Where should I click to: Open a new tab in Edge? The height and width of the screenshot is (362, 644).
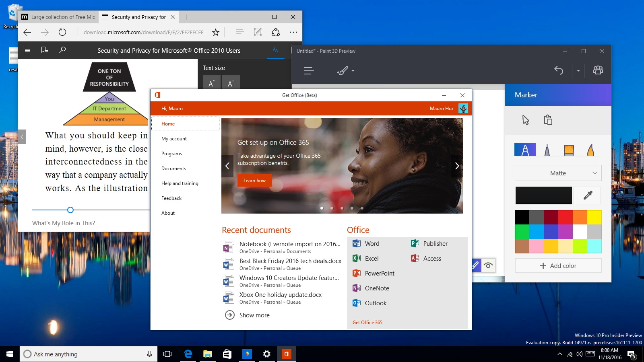[186, 17]
